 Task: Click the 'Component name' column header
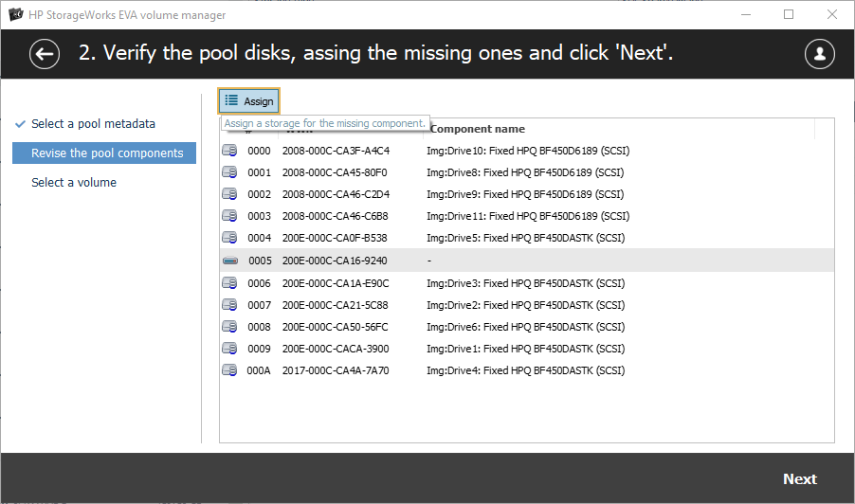tap(477, 129)
